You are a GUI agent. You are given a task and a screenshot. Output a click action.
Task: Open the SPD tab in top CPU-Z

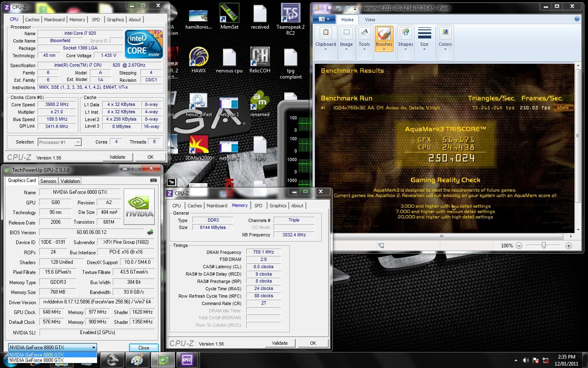point(96,20)
